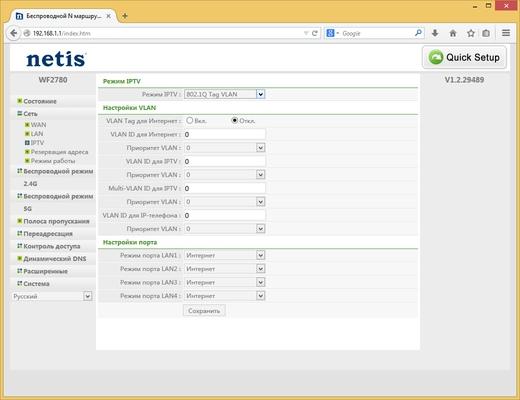Go to the browser home icon
Viewport: 520px width, 400px height.
pos(453,33)
